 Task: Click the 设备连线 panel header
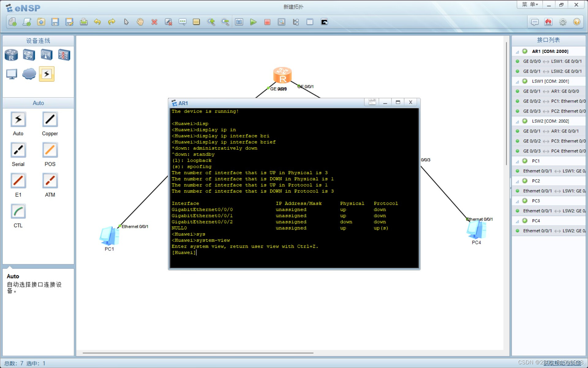(38, 40)
